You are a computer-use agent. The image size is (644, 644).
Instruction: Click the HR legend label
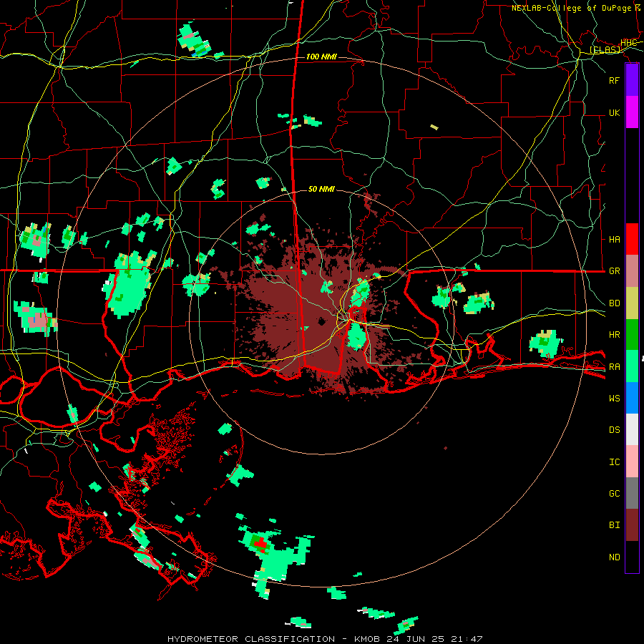[614, 335]
